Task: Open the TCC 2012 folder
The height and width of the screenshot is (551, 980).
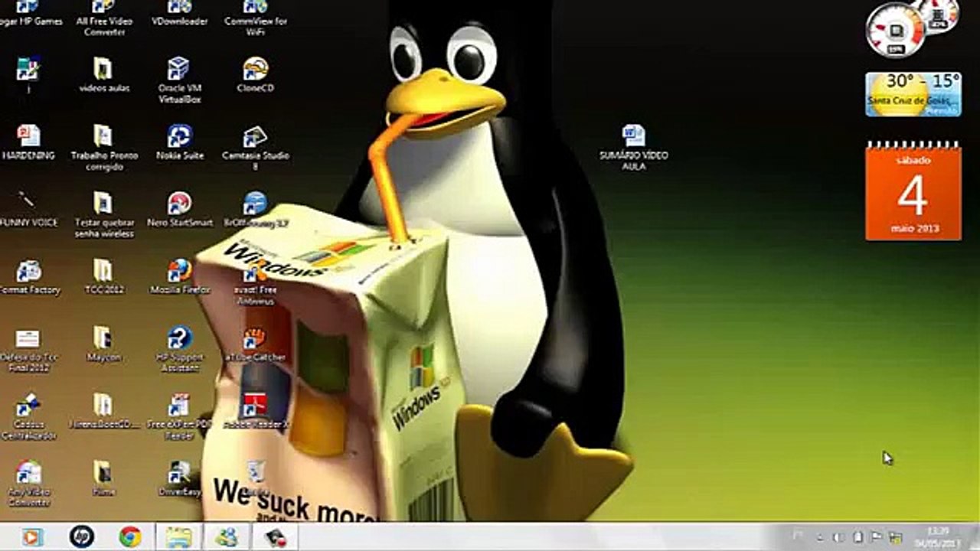Action: (103, 277)
